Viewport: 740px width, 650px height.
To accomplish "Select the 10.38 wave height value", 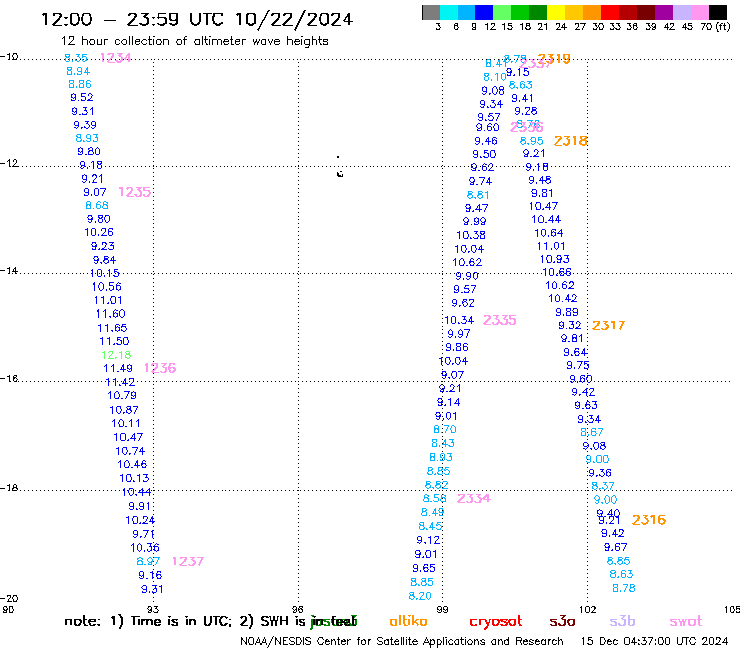I will click(x=471, y=235).
